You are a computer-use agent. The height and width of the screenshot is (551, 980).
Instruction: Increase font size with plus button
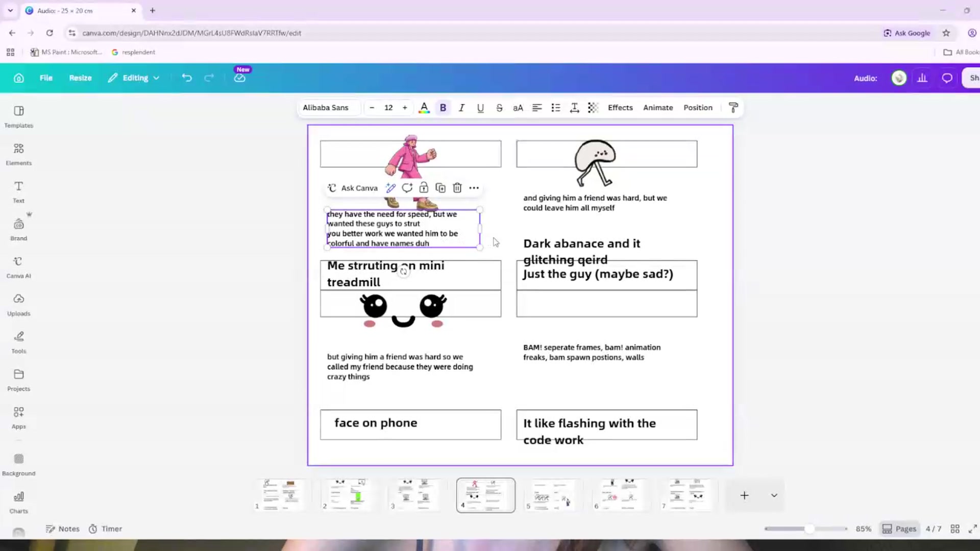tap(405, 108)
